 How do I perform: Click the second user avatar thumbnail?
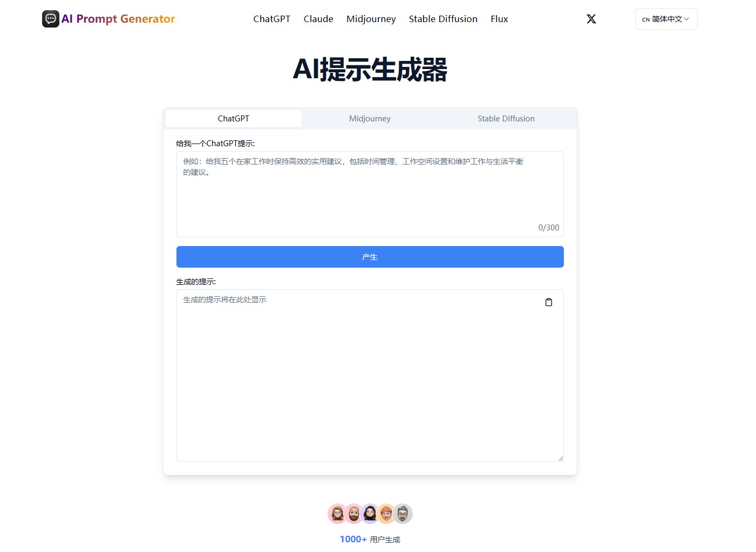[353, 514]
